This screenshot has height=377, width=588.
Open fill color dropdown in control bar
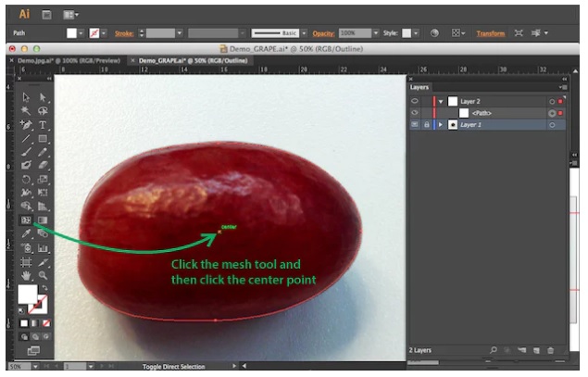pos(81,33)
